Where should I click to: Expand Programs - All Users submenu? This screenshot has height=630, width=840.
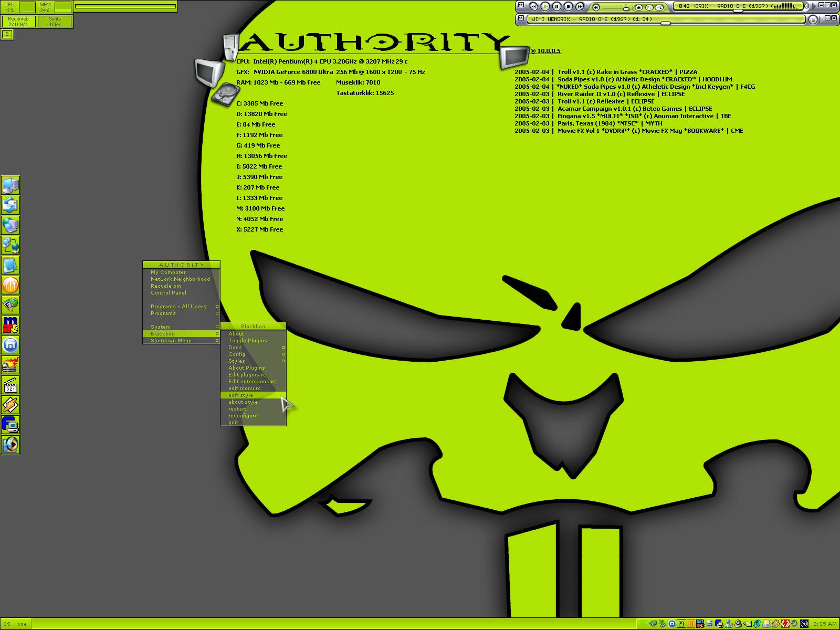pyautogui.click(x=217, y=306)
